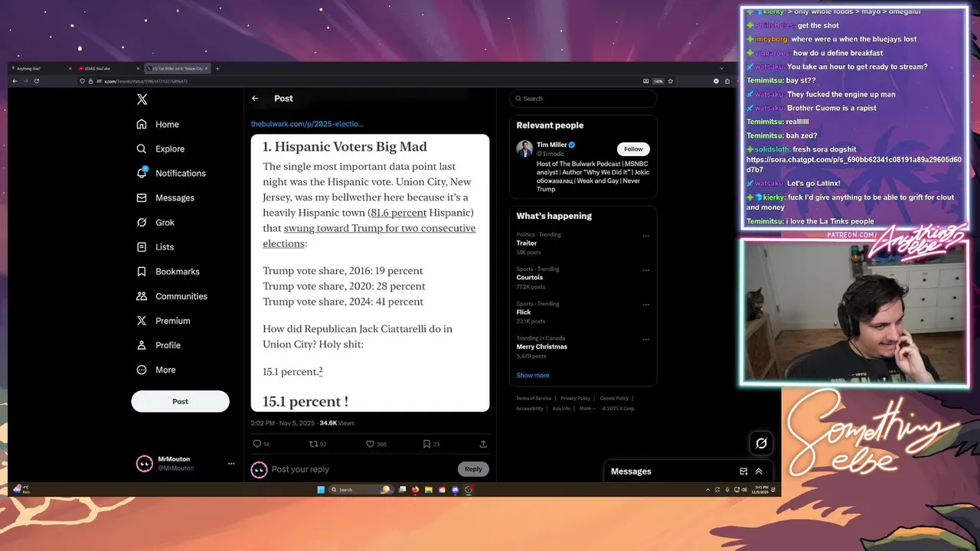Image resolution: width=980 pixels, height=551 pixels.
Task: Open MrMouton account menu ellipsis
Action: (x=231, y=464)
